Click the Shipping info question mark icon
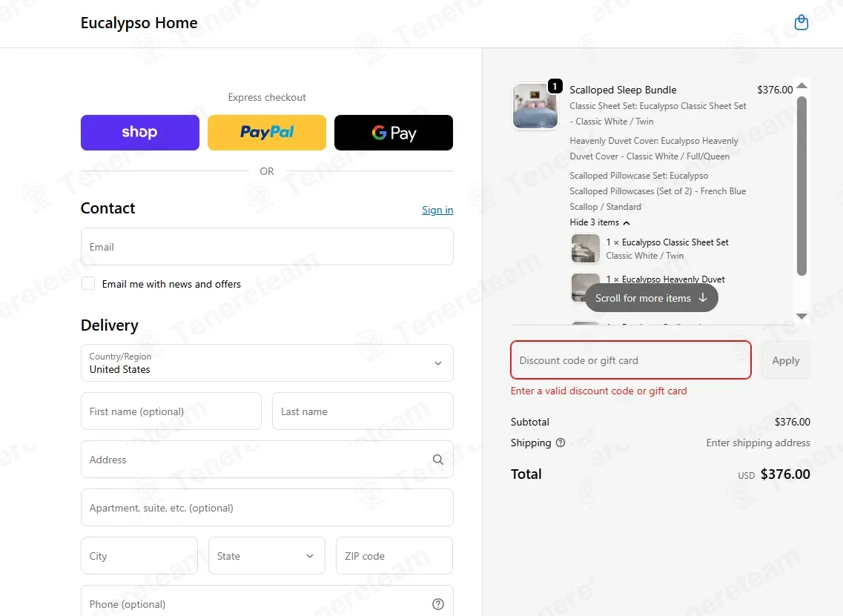This screenshot has height=616, width=843. (561, 443)
